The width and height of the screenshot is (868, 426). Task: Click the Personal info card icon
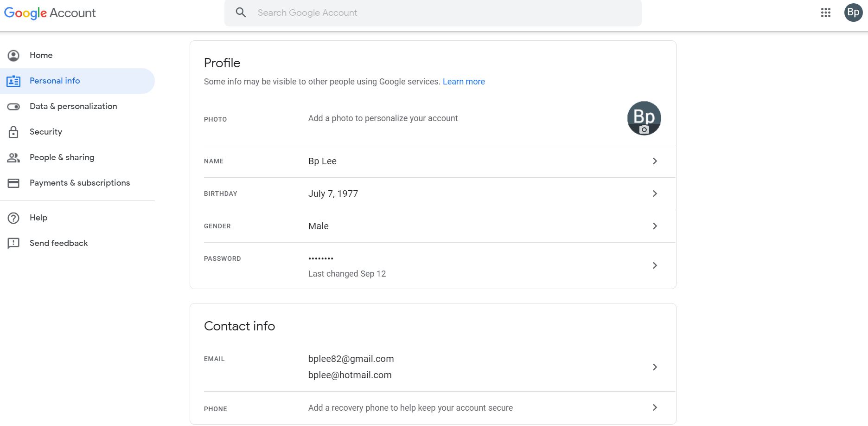13,81
